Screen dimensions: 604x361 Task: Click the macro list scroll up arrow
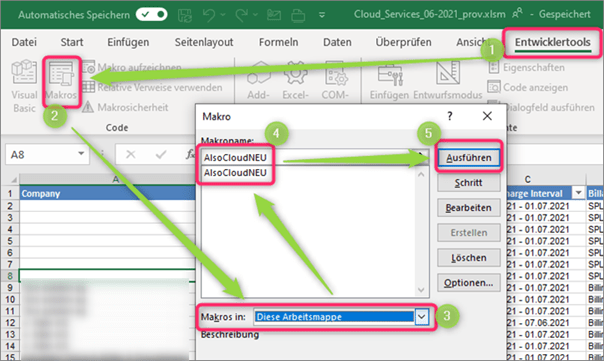(421, 175)
